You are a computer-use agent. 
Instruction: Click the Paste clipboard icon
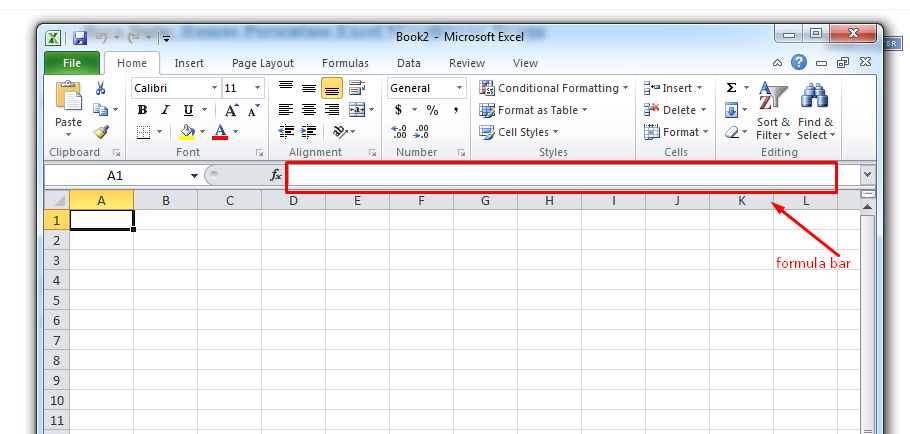(68, 96)
